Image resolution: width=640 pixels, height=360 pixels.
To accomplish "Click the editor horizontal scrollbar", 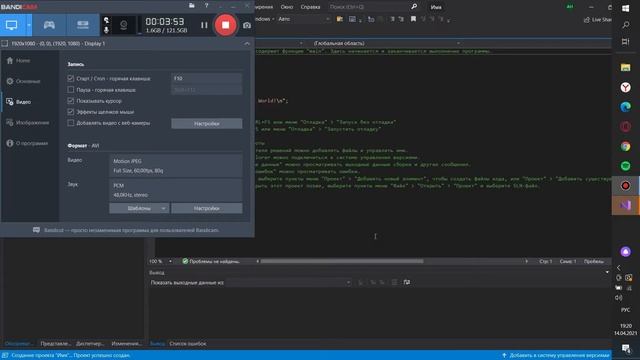I will [342, 261].
